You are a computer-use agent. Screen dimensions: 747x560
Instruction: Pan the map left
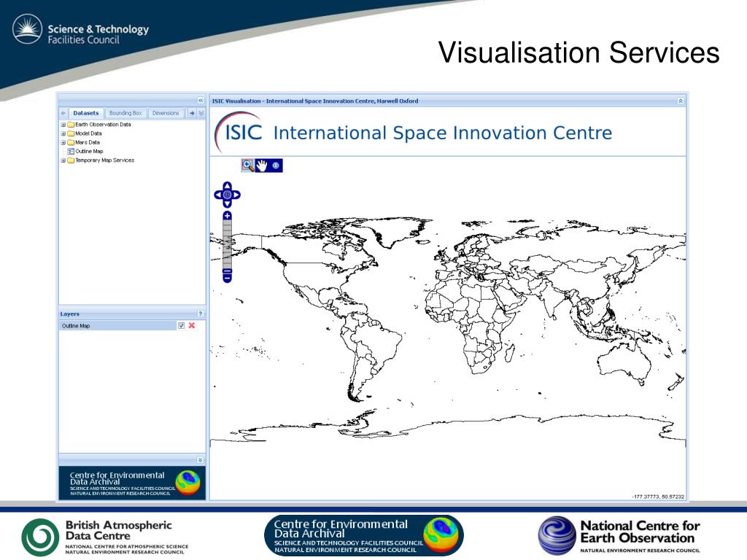click(x=217, y=195)
